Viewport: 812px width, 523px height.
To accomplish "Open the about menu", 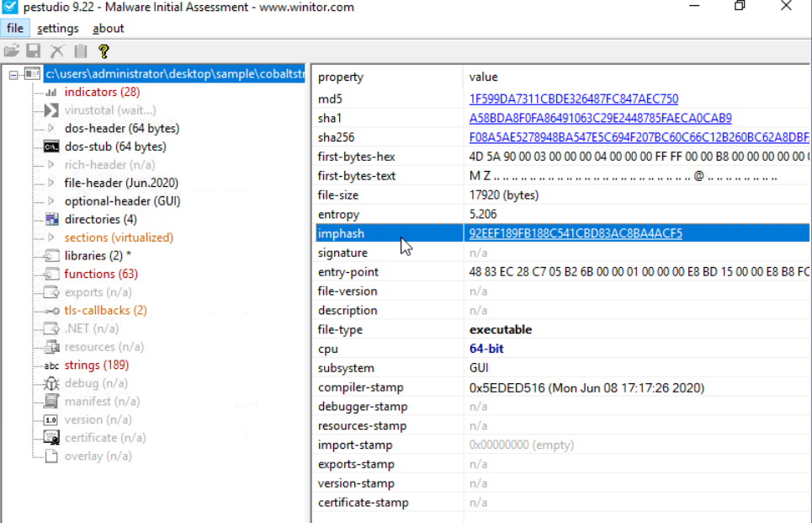I will point(109,29).
